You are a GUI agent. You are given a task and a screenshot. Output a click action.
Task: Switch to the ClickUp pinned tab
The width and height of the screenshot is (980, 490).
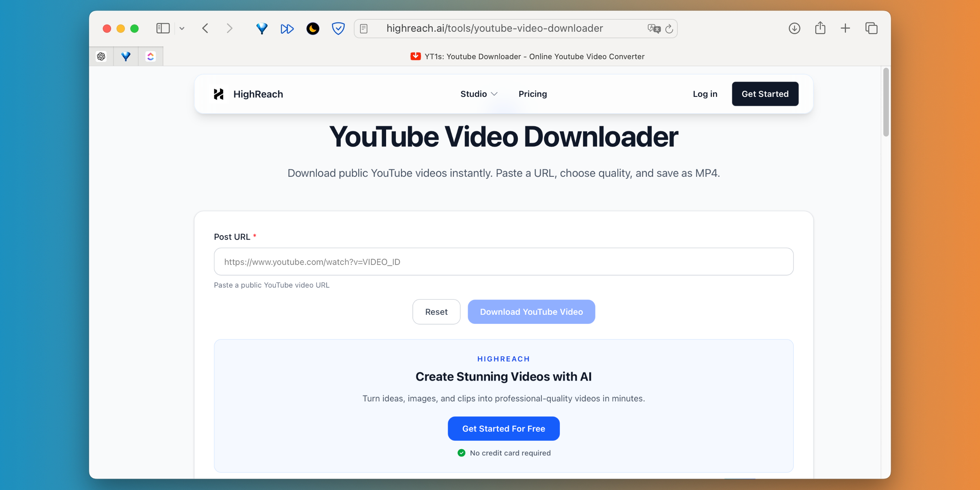(x=151, y=56)
